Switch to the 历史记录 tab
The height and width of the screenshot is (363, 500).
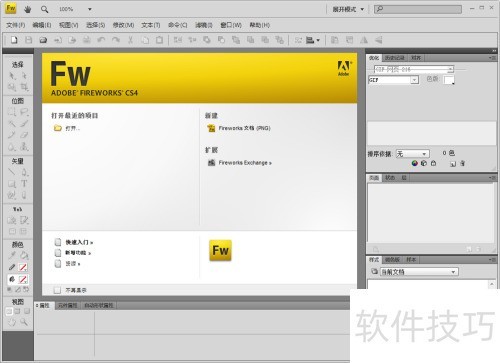(394, 58)
